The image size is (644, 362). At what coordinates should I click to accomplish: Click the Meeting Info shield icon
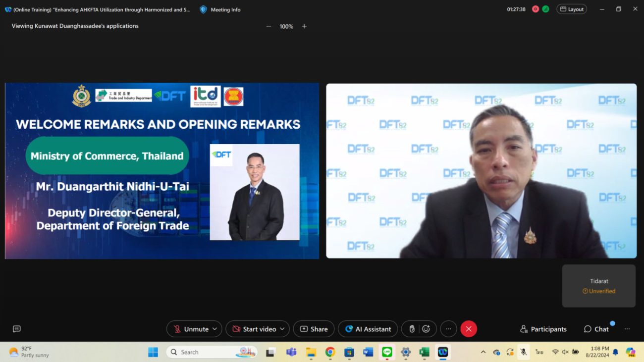(203, 9)
